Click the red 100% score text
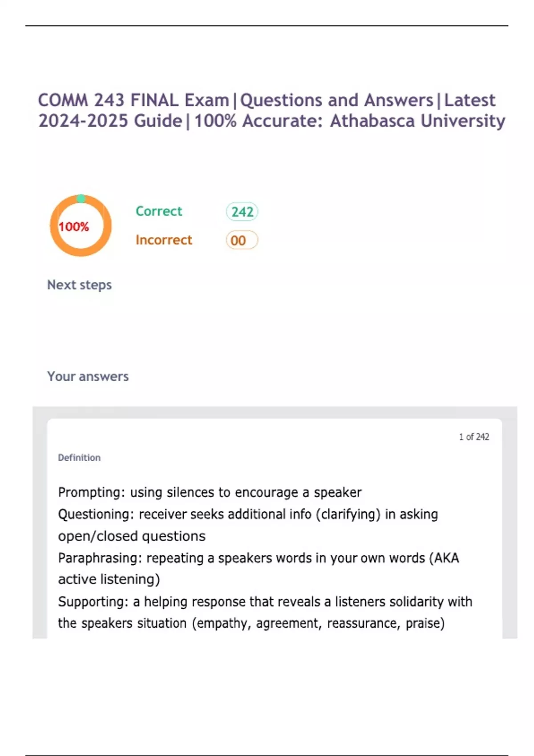Screen dimensions: 534x756 74,227
